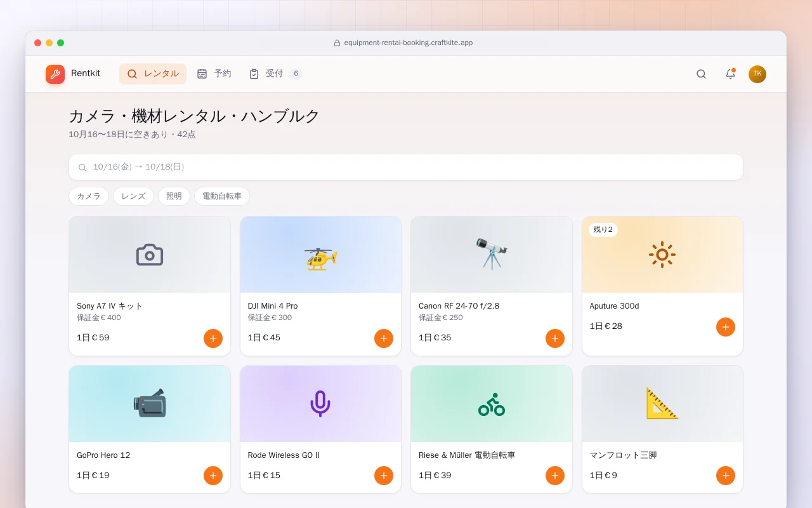This screenshot has height=508, width=812.
Task: Toggle the カメラ filter chip
Action: 89,196
